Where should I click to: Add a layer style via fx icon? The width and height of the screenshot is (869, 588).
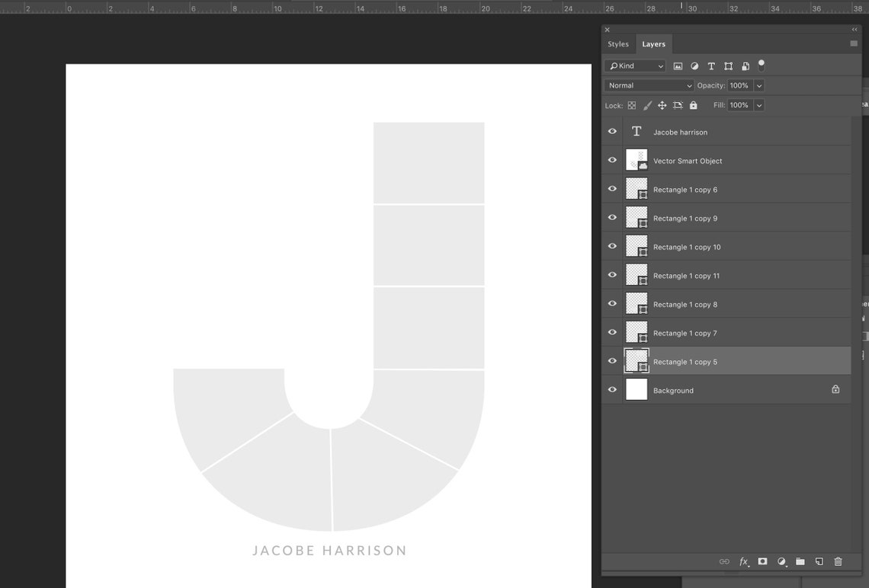tap(744, 561)
